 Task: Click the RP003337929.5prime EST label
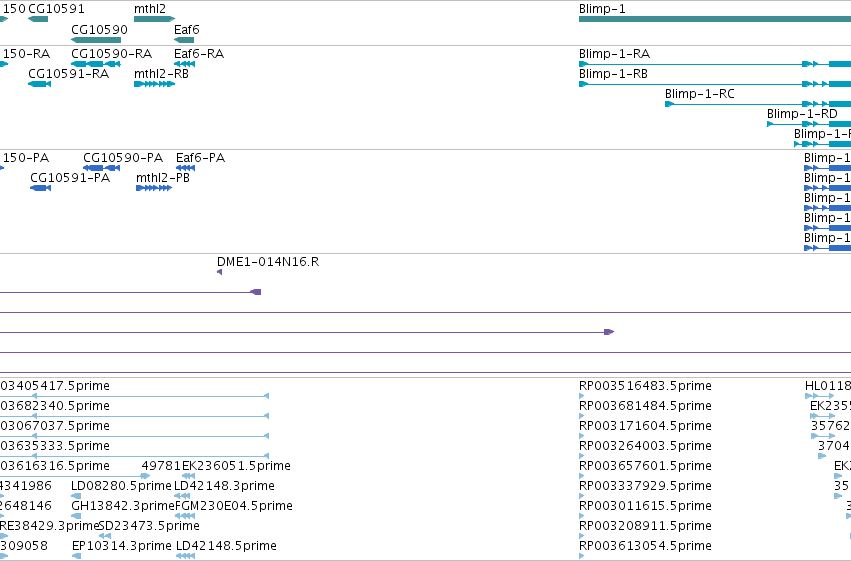click(x=645, y=486)
